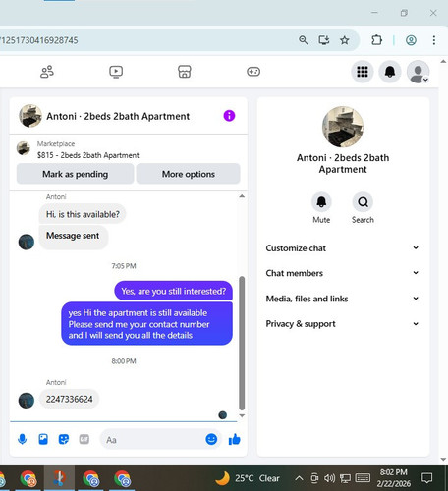This screenshot has width=448, height=491.
Task: Click the touch keyboard tray icon
Action: point(363,478)
